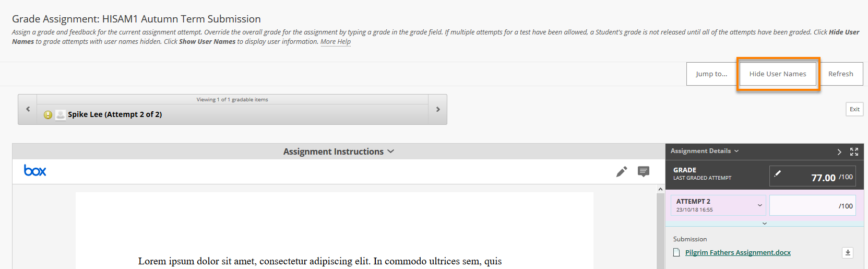Screen dimensions: 868x269
Task: Toggle Hide User Names
Action: 778,74
